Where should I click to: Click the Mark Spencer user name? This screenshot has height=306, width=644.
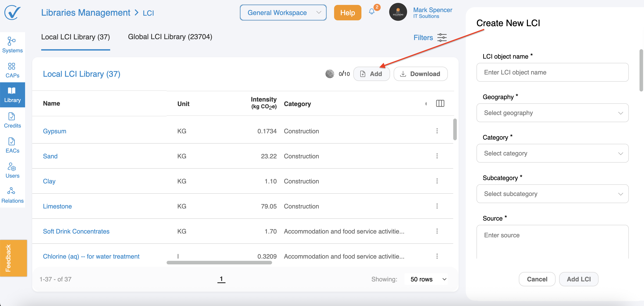(432, 10)
